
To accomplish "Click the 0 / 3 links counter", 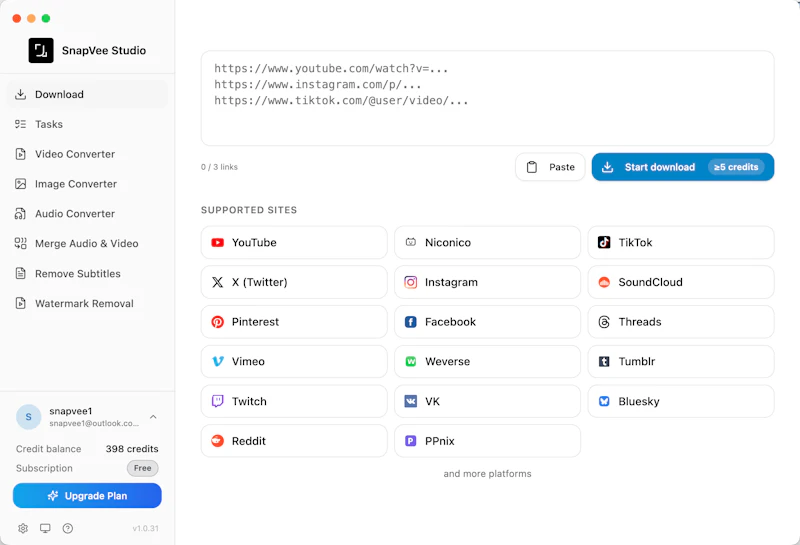I will coord(219,167).
